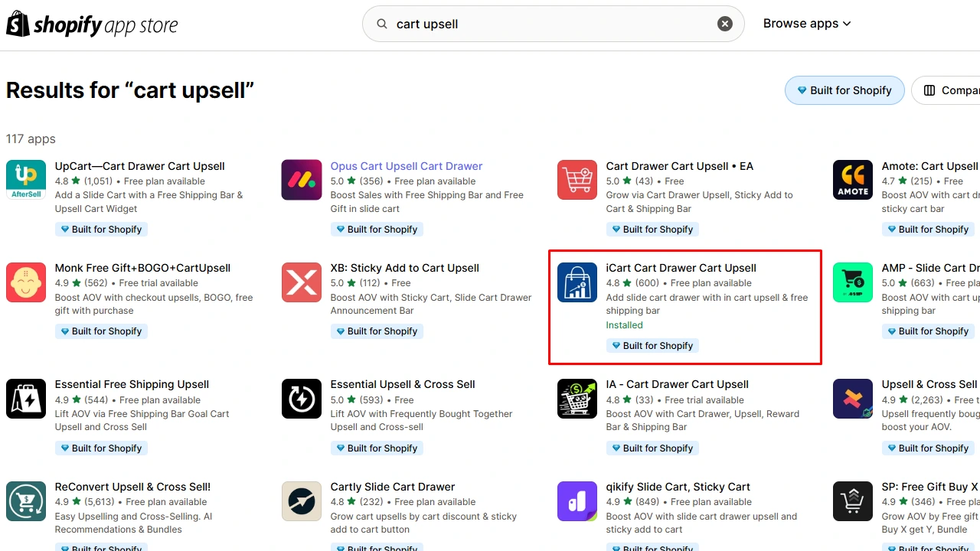Open UpCart app icon
Viewport: 980px width, 551px height.
click(26, 180)
